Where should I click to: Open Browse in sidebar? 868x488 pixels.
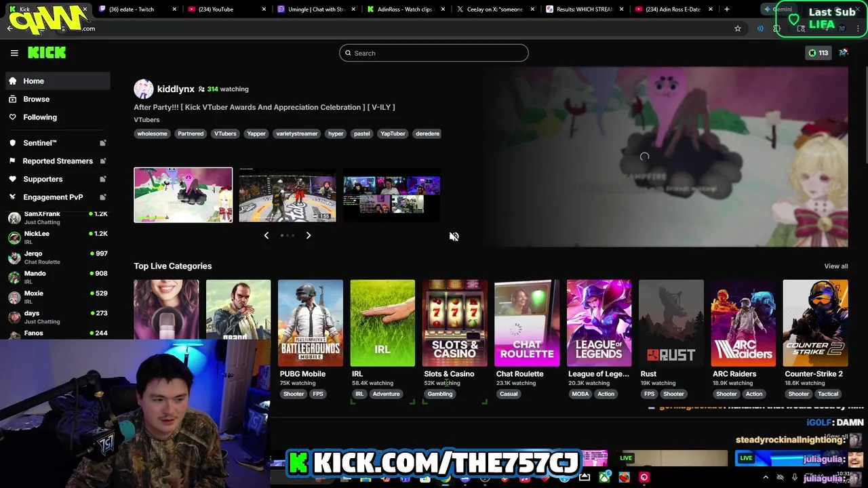click(58, 99)
